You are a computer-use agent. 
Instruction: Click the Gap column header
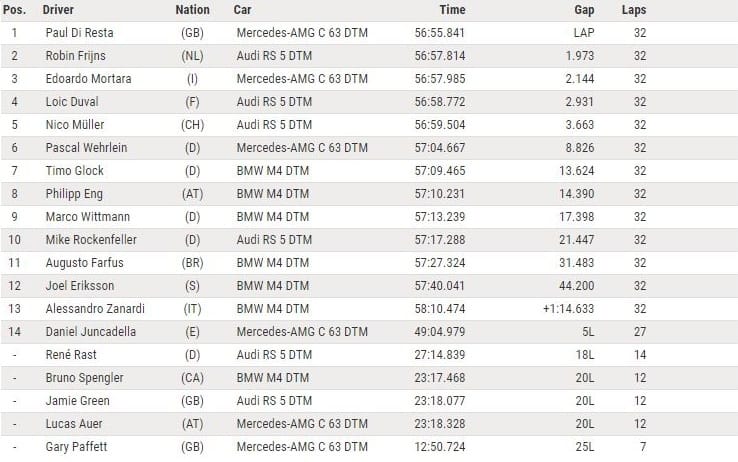pos(584,10)
